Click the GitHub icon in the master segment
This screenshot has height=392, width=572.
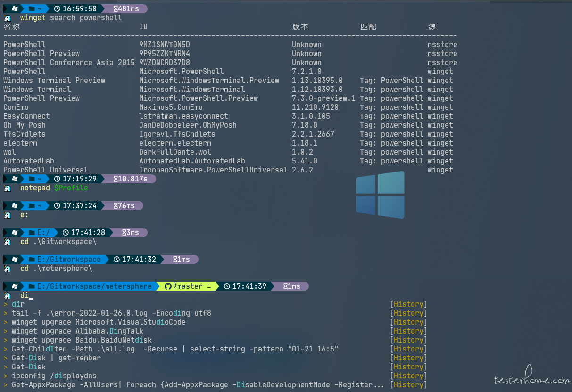(x=168, y=286)
